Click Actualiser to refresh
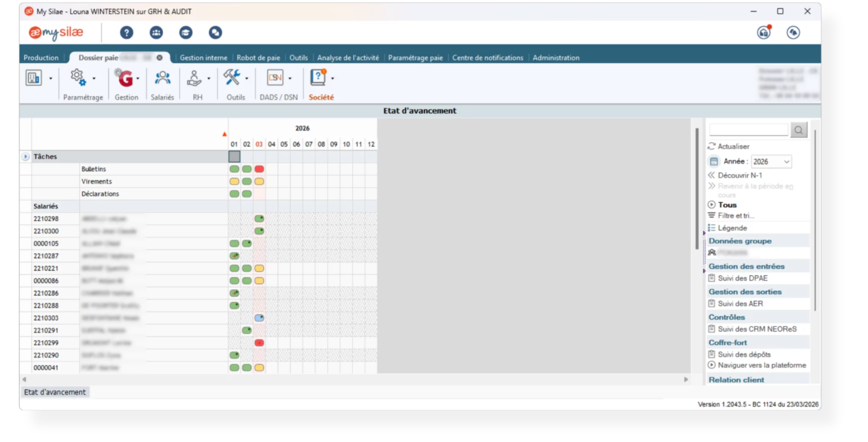This screenshot has width=868, height=442. coord(733,146)
